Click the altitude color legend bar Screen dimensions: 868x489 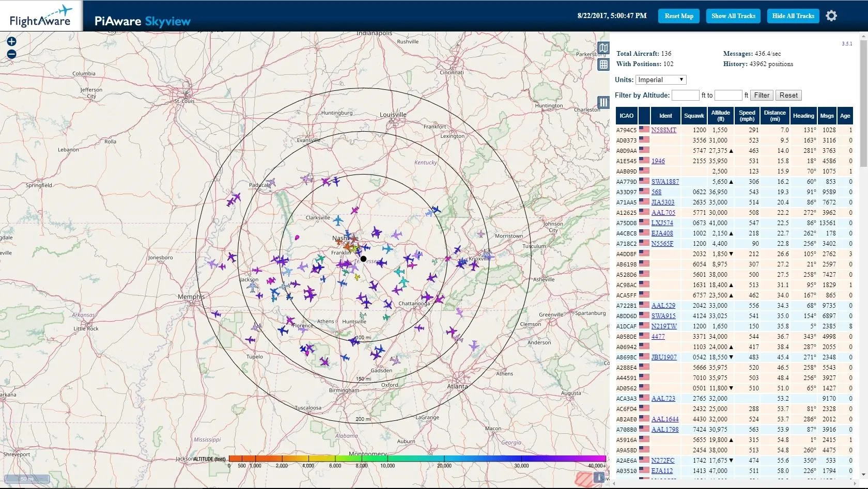417,459
